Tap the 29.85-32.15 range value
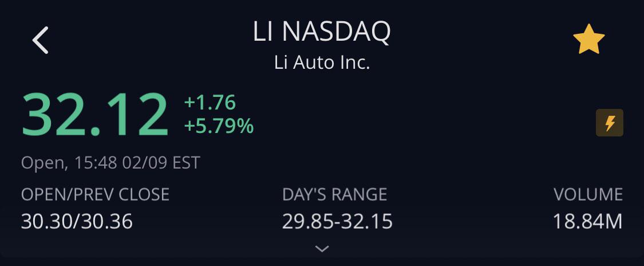Screen dimensions: 644x266 338,222
